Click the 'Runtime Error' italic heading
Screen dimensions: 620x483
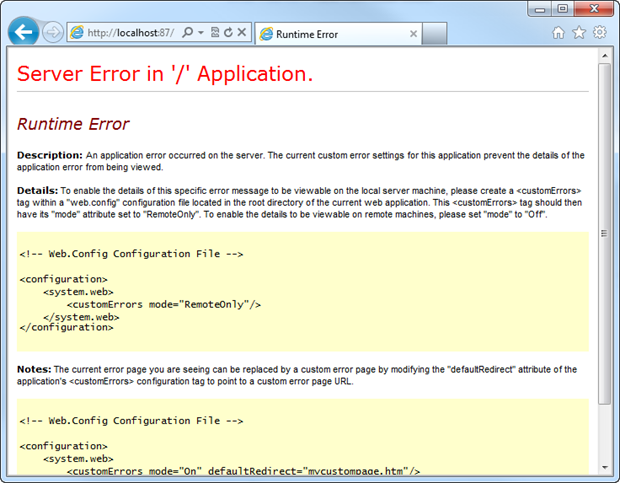point(73,124)
